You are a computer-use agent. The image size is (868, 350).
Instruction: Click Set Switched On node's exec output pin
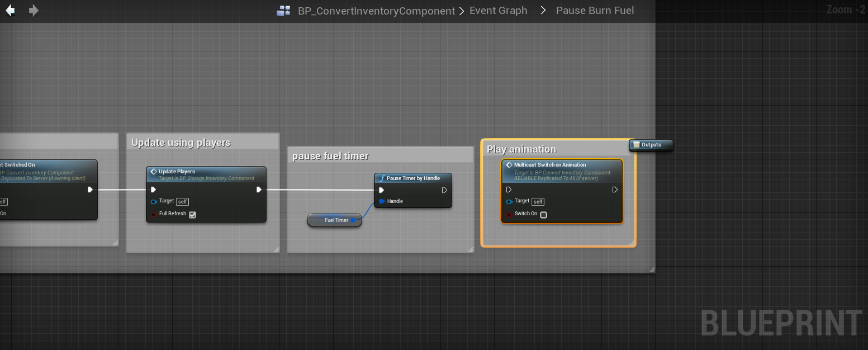tap(90, 190)
